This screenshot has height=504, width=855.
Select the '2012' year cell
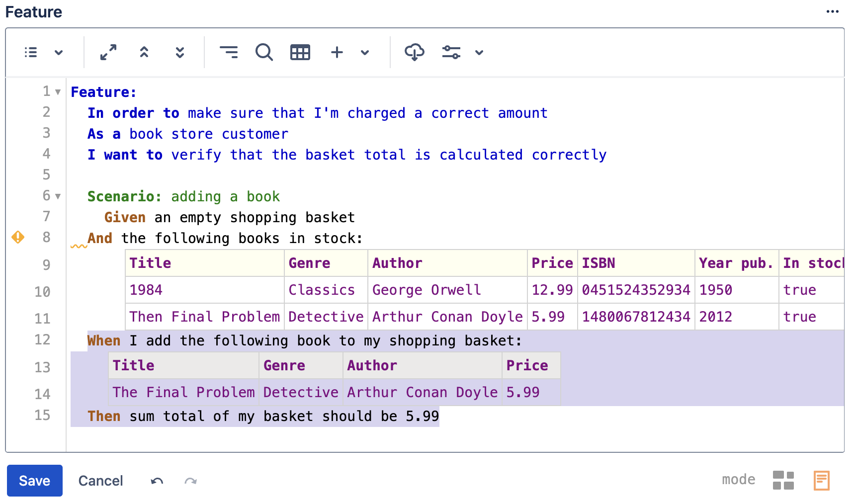[737, 317]
